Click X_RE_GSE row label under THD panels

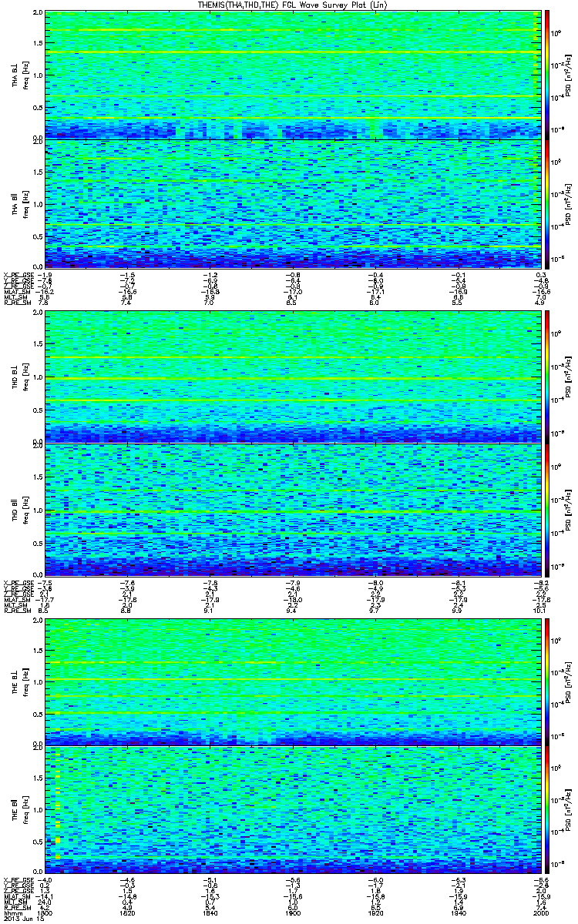19,582
